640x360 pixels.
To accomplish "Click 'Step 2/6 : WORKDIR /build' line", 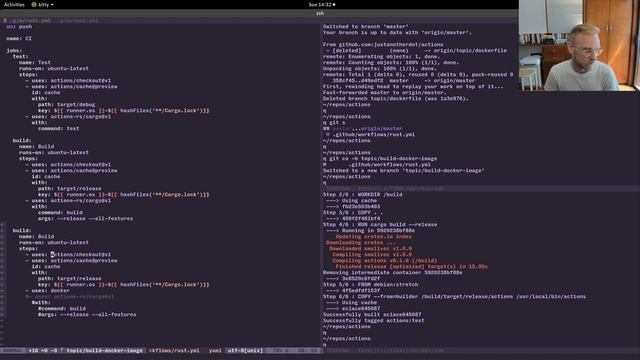I will click(x=362, y=195).
